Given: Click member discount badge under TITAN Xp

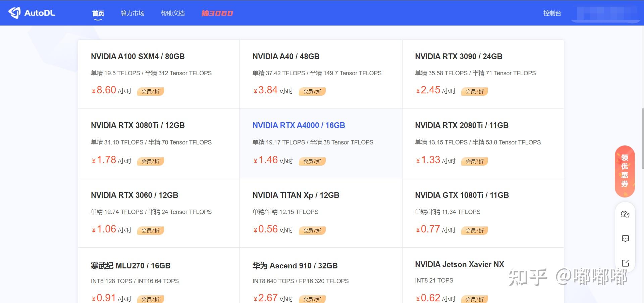Looking at the screenshot, I should pyautogui.click(x=312, y=230).
